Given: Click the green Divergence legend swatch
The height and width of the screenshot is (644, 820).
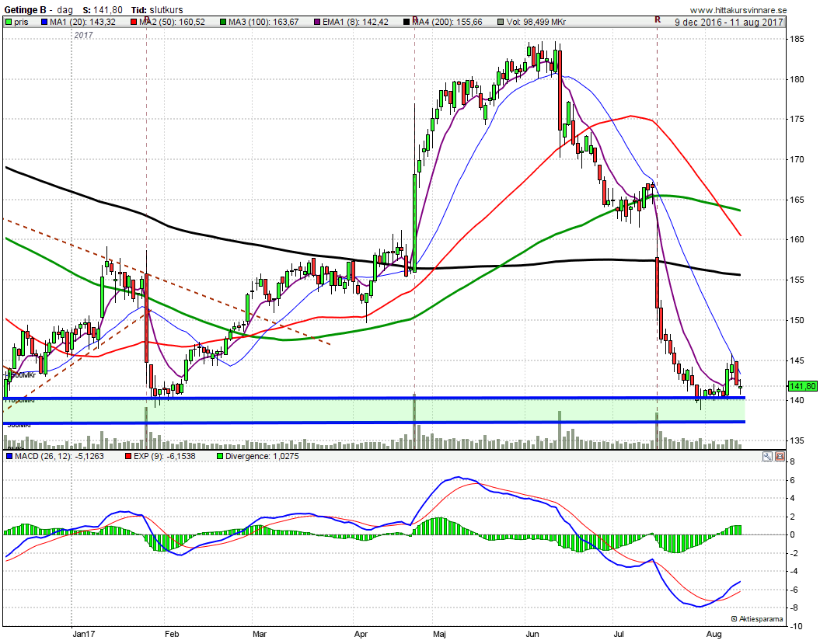Looking at the screenshot, I should tap(220, 456).
